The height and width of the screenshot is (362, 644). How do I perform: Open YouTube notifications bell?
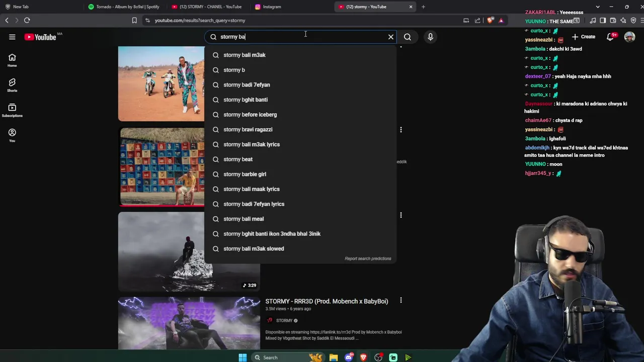[x=610, y=37]
